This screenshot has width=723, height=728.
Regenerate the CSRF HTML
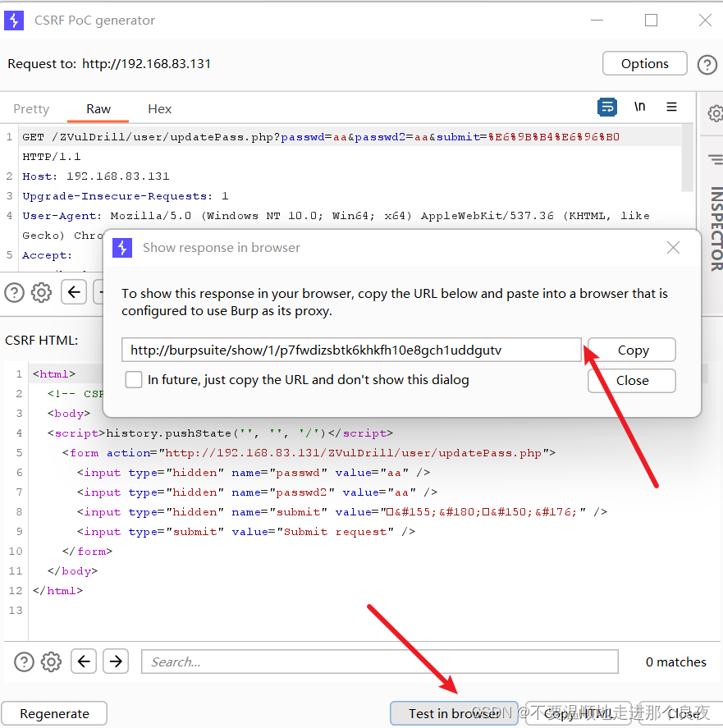coord(54,713)
